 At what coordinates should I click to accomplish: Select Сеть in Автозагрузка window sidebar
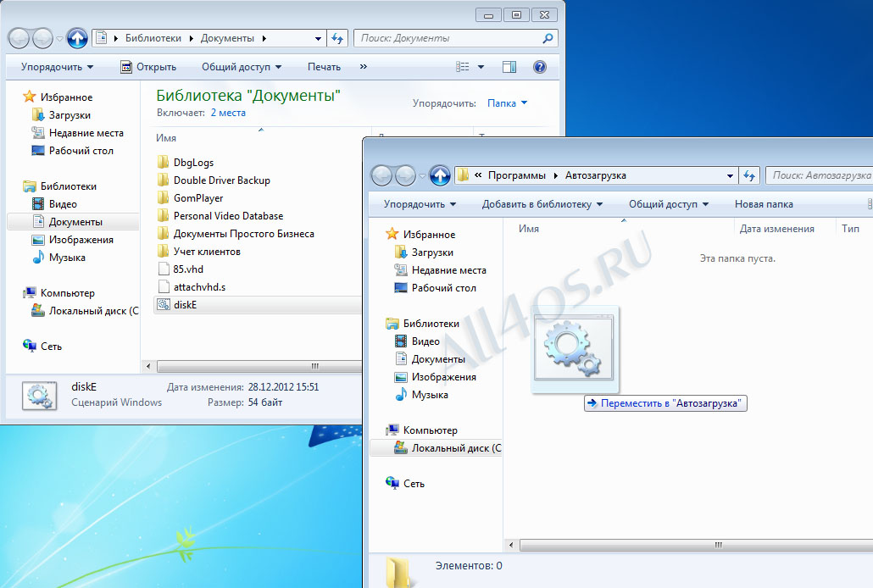[x=405, y=484]
